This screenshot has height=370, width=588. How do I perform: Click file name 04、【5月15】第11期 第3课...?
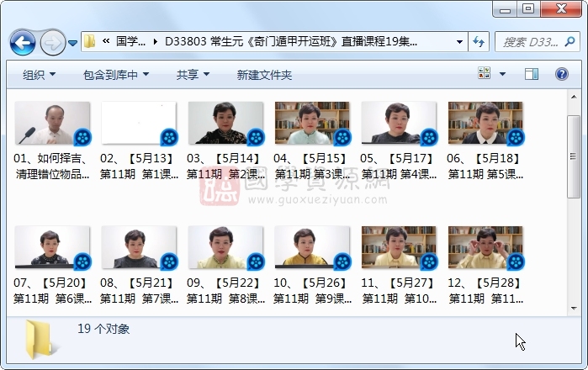312,166
